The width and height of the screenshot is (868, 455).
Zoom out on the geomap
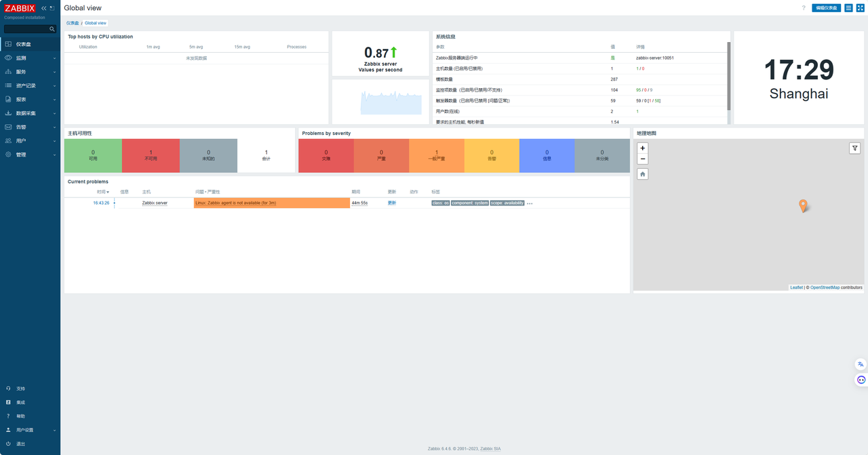tap(643, 159)
